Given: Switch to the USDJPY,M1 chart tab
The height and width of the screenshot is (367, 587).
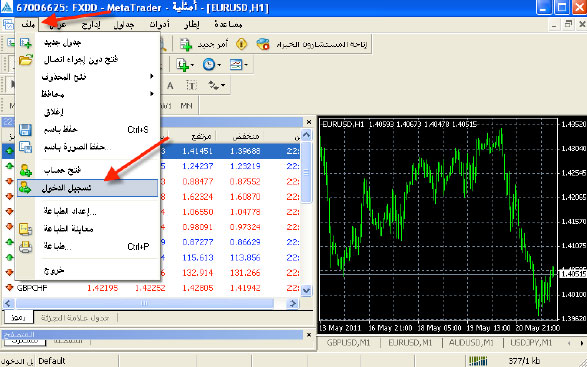Looking at the screenshot, I should pos(531,343).
